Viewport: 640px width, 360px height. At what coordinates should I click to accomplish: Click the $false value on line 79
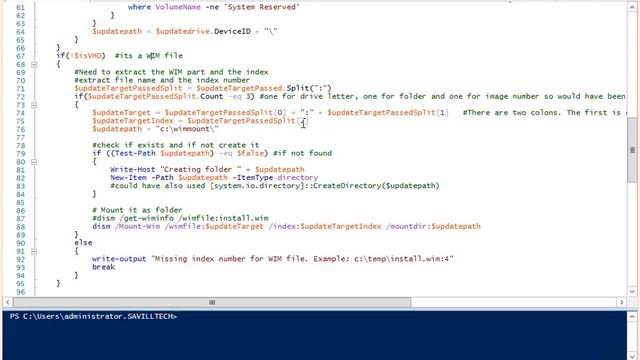coord(250,153)
